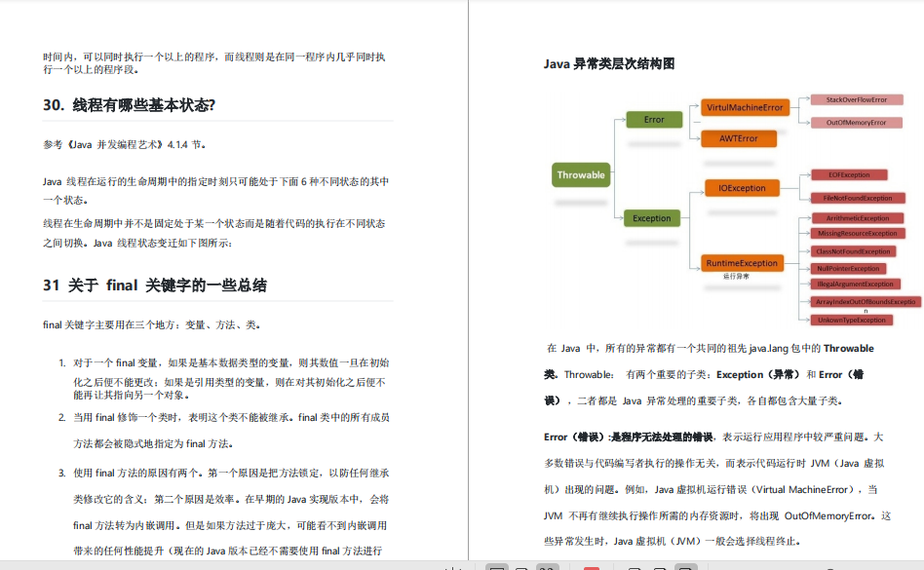Click the line starting "final 方法转为内嵌调用"
The width and height of the screenshot is (924, 570).
click(x=230, y=525)
